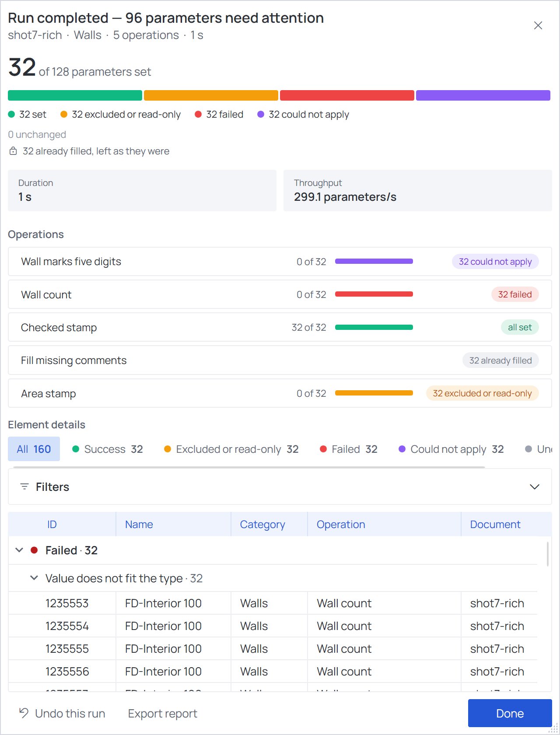The height and width of the screenshot is (735, 560).
Task: Open the 'Wall marks five digits' operation row
Action: [280, 262]
